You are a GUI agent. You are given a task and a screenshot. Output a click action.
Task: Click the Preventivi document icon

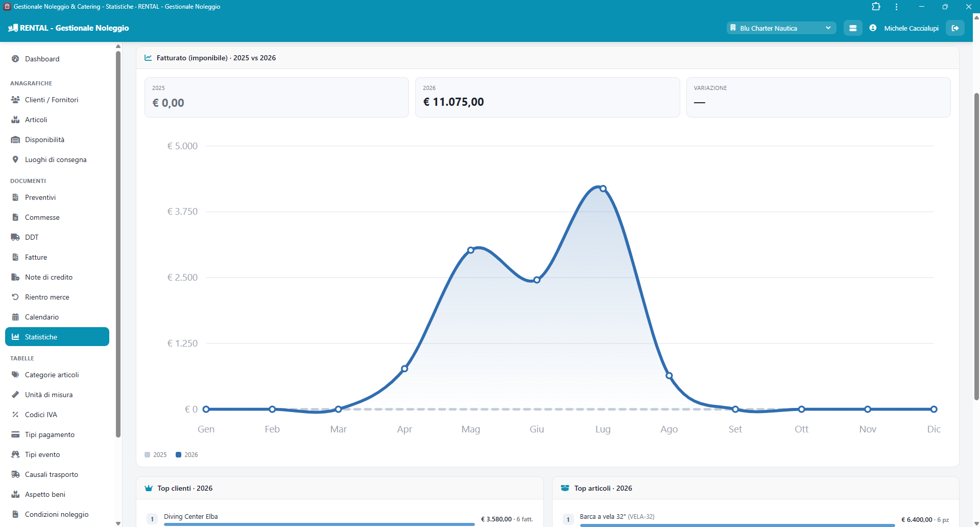coord(15,197)
